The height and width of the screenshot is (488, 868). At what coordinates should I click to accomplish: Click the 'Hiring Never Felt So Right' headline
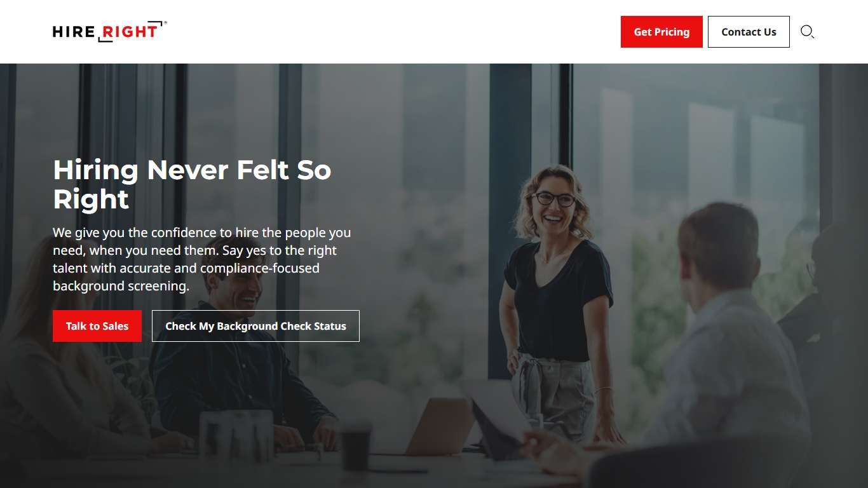coord(192,184)
